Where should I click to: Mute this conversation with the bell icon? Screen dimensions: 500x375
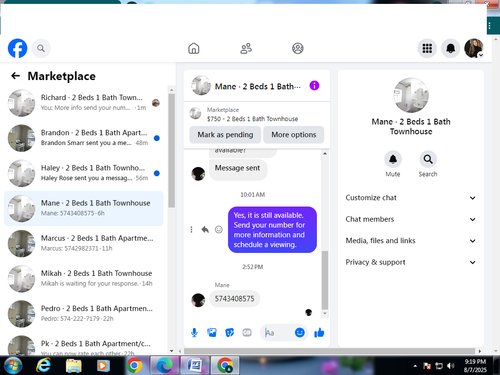point(393,159)
